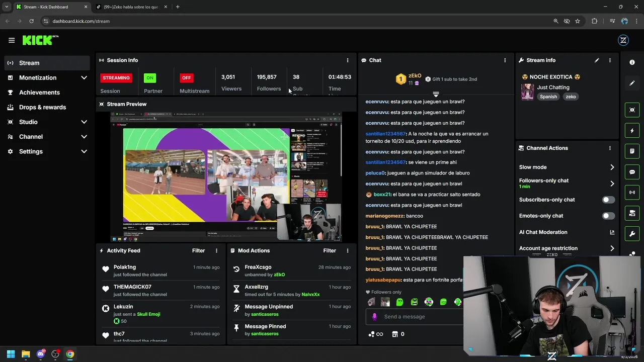Collapse pinned gift banner chevron in chat

point(436,94)
